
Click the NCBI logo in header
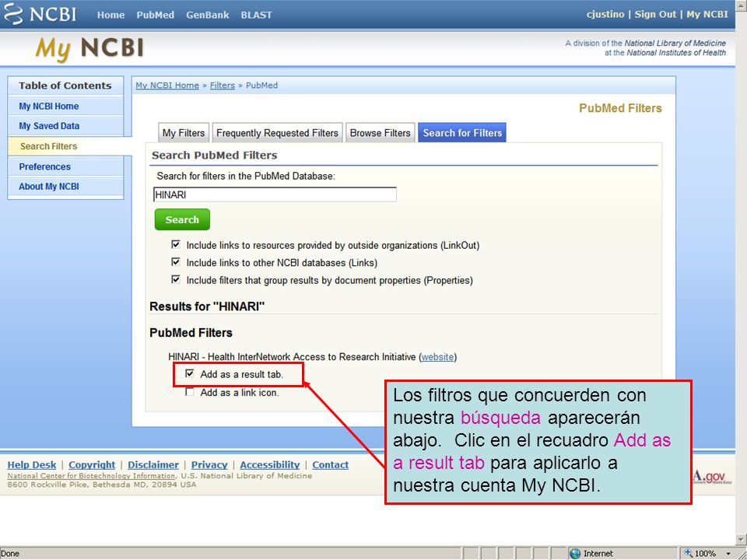click(40, 13)
